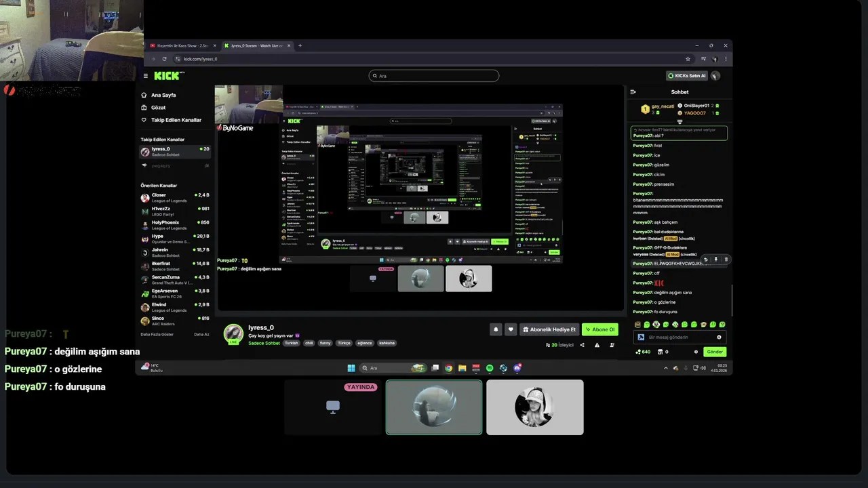Image resolution: width=868 pixels, height=488 pixels.
Task: Click the kick.com/lyress_0 address bar
Action: click(x=434, y=59)
